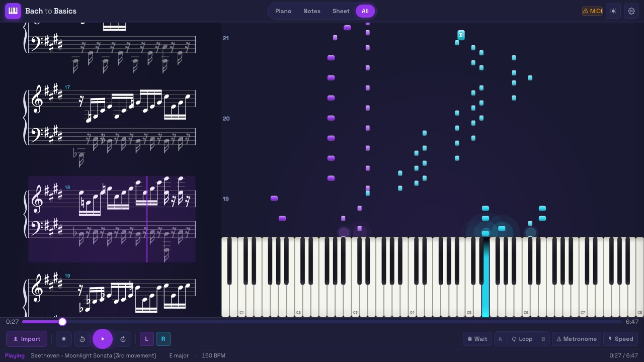Stop playback with the square stop button
The height and width of the screenshot is (362, 644).
pyautogui.click(x=64, y=339)
